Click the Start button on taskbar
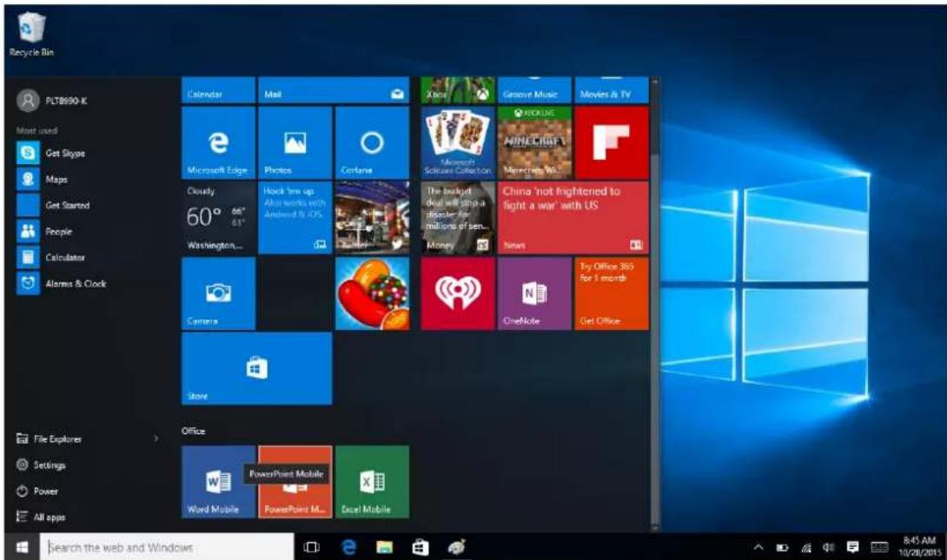 click(23, 547)
